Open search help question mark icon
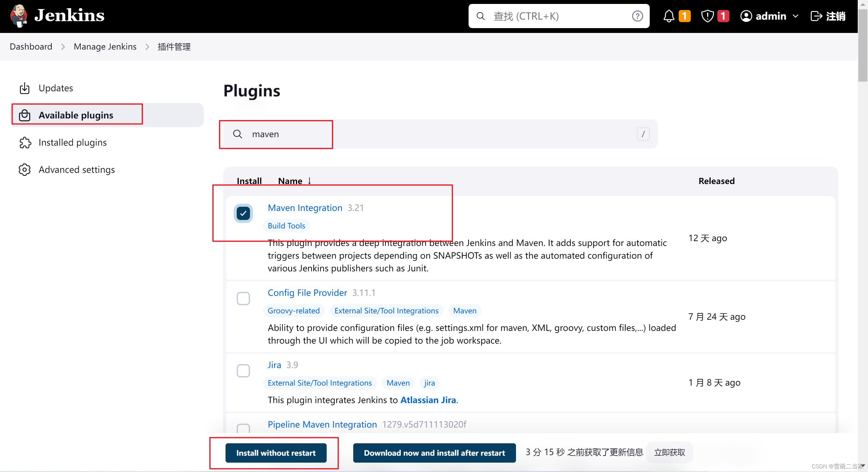 click(637, 16)
